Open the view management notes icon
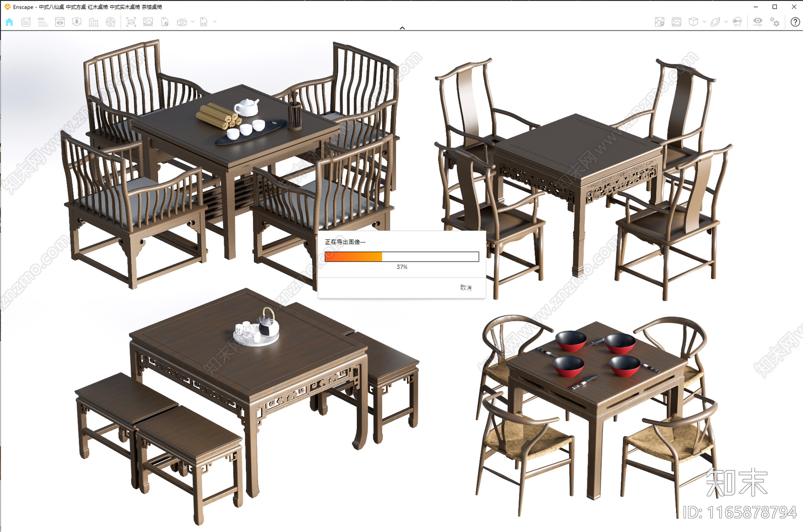The width and height of the screenshot is (803, 532). (x=26, y=22)
